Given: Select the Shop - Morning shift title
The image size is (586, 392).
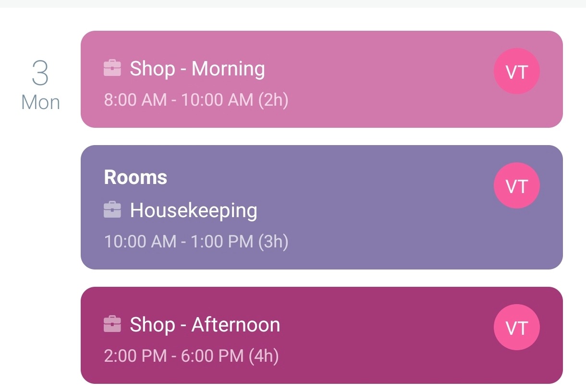Looking at the screenshot, I should [x=197, y=69].
